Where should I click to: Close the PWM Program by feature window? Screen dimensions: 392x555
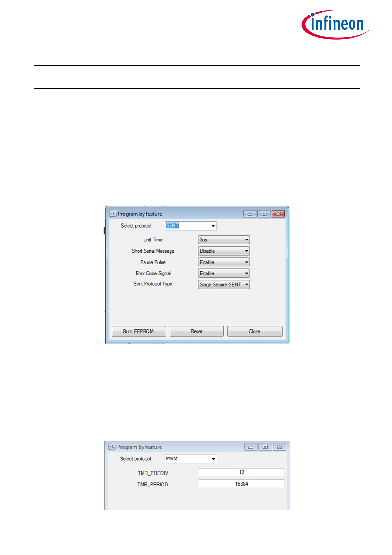point(279,447)
